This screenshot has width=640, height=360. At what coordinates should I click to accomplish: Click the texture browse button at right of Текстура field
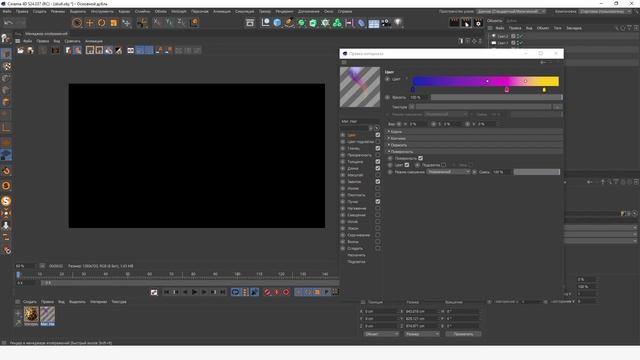[558, 107]
